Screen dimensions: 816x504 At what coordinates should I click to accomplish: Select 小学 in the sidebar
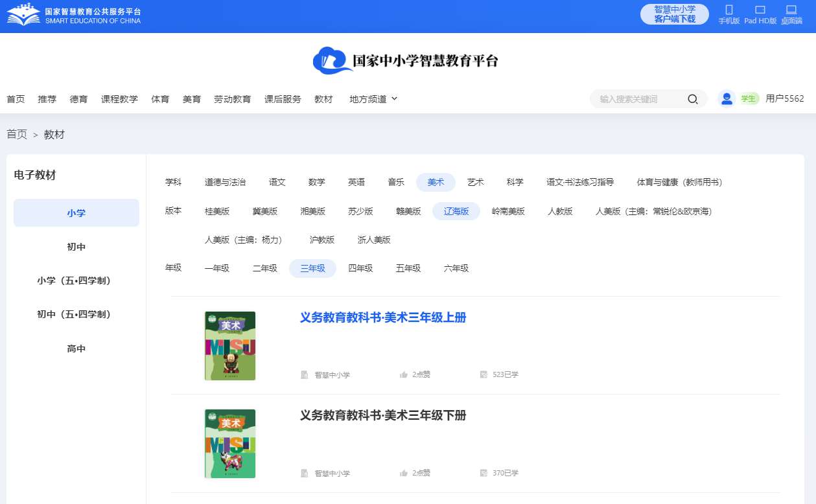click(76, 213)
